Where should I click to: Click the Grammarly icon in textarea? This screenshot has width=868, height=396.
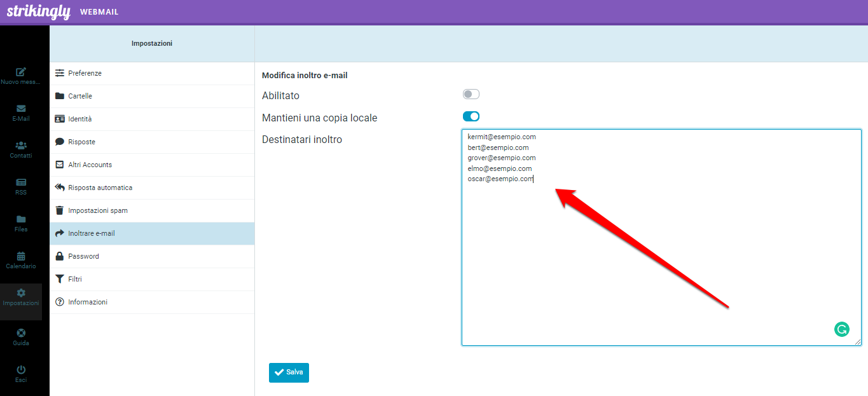(x=841, y=329)
